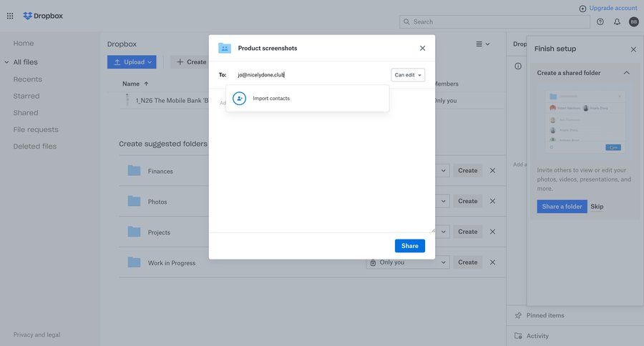Image resolution: width=644 pixels, height=346 pixels.
Task: Create the Projects folder
Action: pos(468,232)
